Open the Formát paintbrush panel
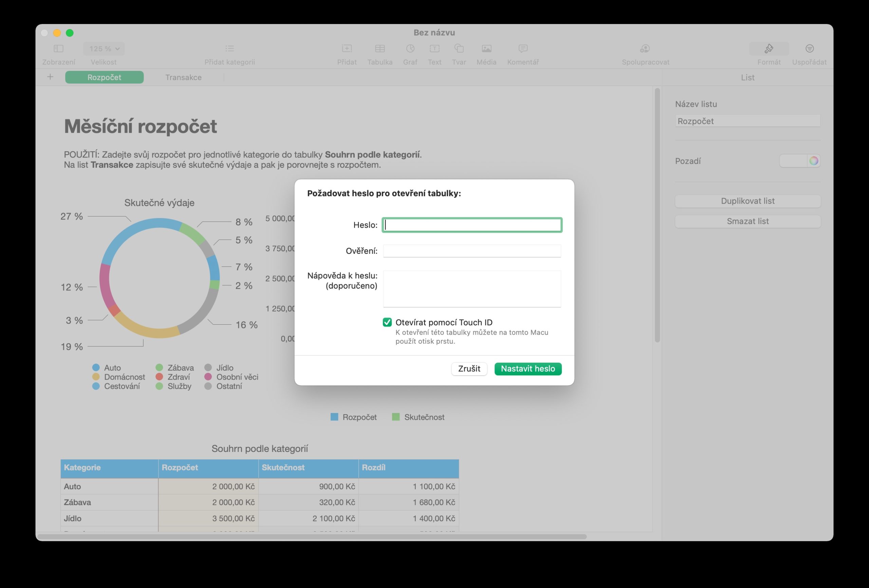Screen dimensions: 869x588 (769, 49)
